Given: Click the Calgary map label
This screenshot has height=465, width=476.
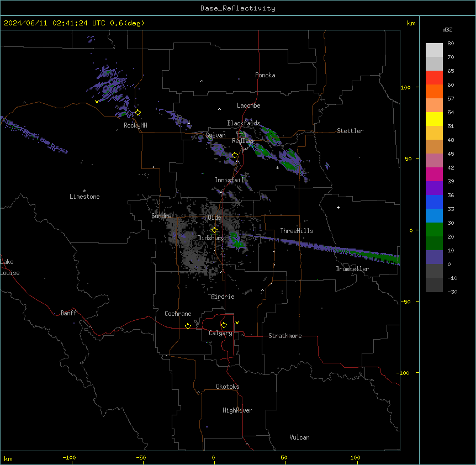Looking at the screenshot, I should [221, 333].
